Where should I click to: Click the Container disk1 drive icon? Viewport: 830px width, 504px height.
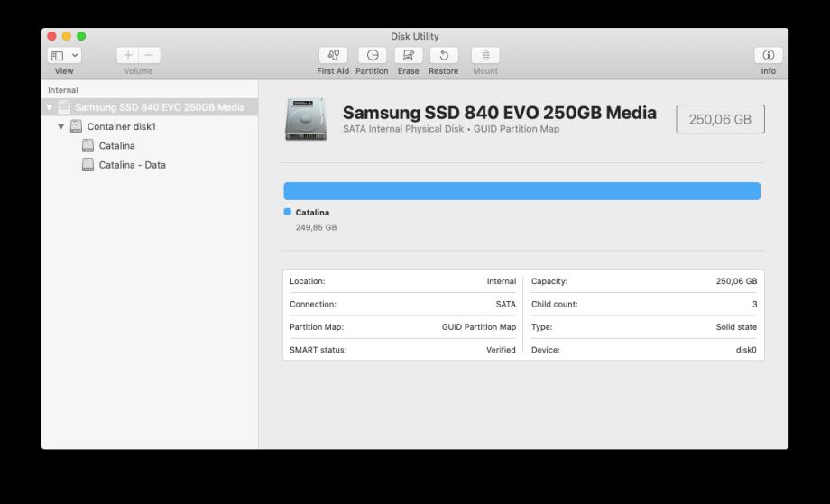(76, 126)
